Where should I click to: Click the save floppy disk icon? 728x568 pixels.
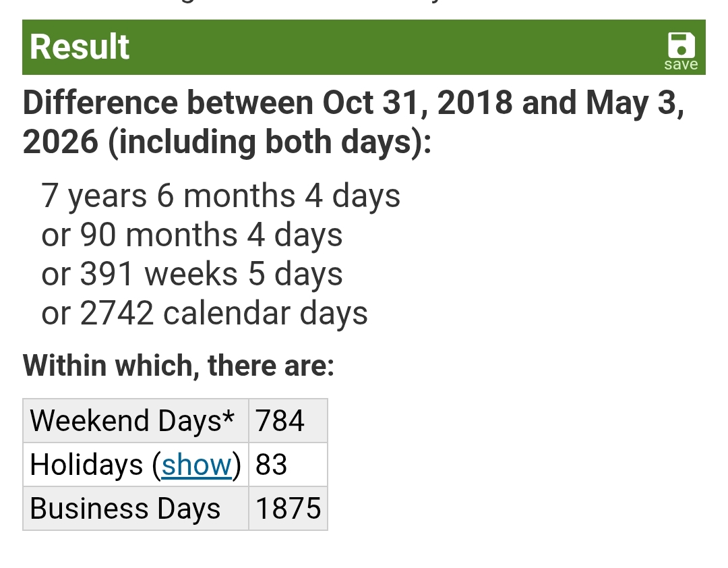[x=681, y=45]
